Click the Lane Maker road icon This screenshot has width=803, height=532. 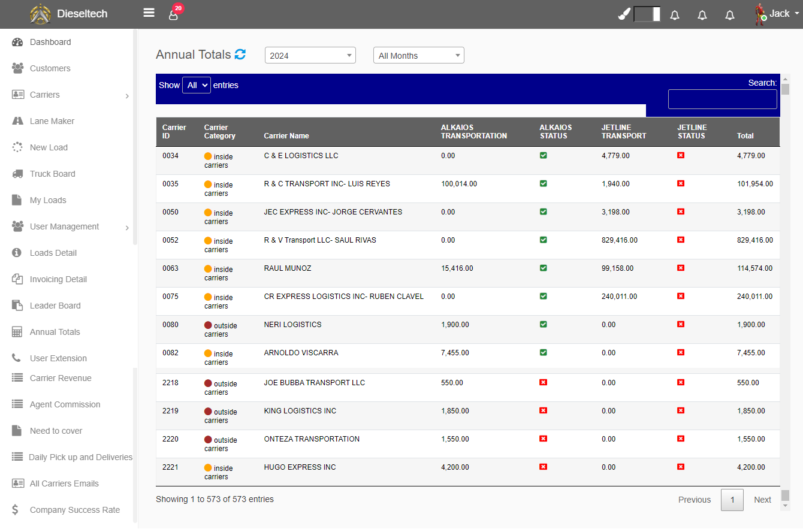(17, 121)
